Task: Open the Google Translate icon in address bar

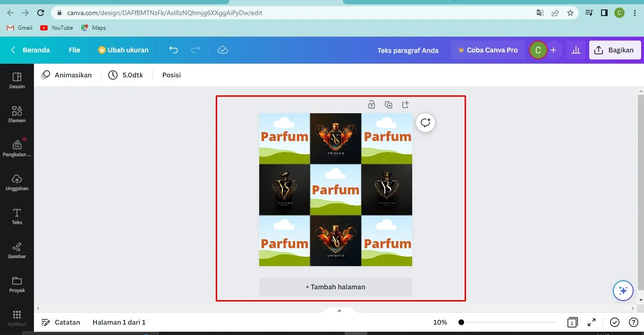Action: tap(540, 13)
